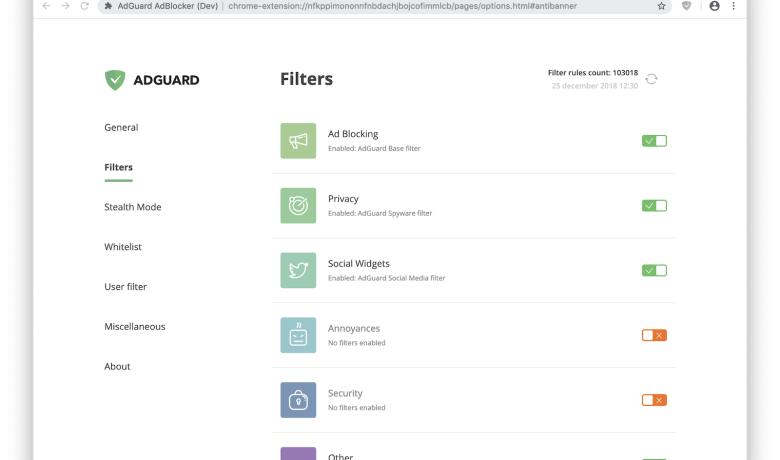
Task: Update filters with the circular arrows icon
Action: click(x=652, y=79)
